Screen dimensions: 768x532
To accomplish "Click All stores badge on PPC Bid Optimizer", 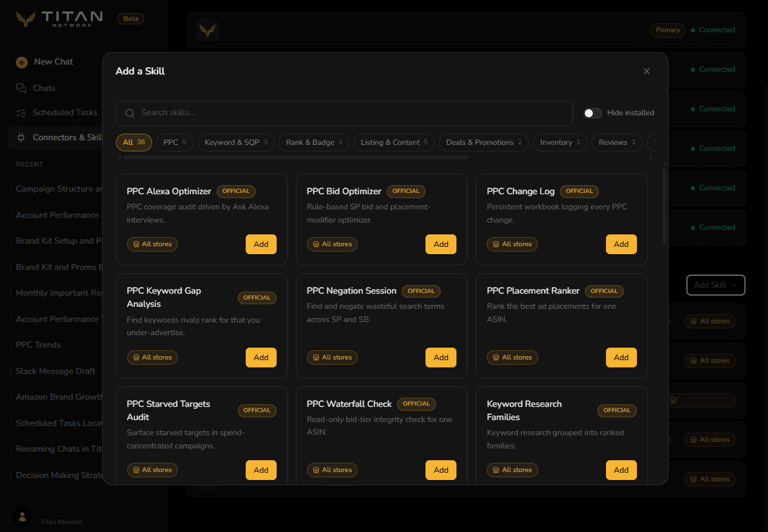I will pos(332,244).
